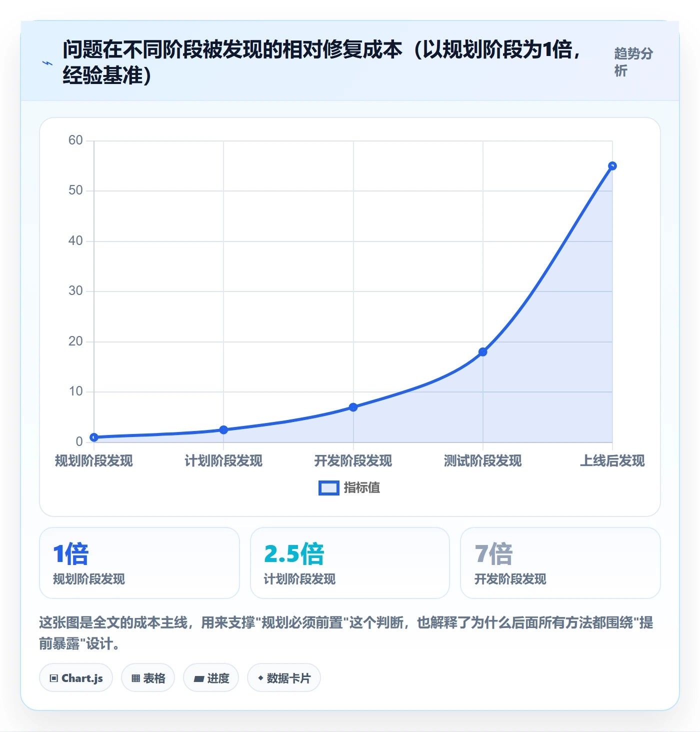Open the 2.5倍 data card
700x732 pixels.
tap(350, 563)
